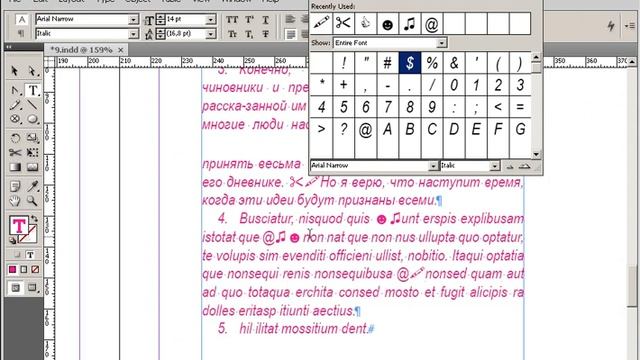This screenshot has height=360, width=640.
Task: Activate the Type tool in toolbox
Action: tap(33, 90)
